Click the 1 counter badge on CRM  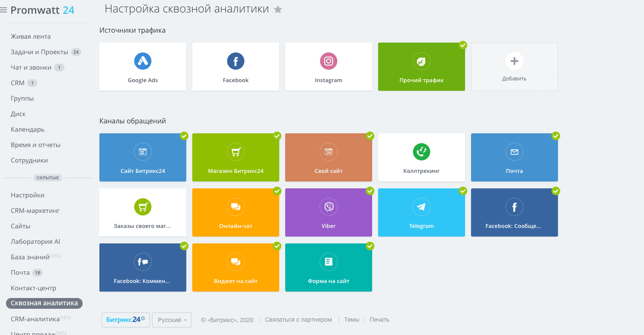tap(32, 83)
